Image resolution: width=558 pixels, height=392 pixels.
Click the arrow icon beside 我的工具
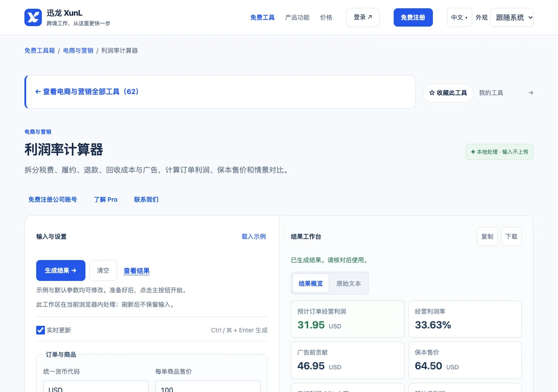pos(531,93)
